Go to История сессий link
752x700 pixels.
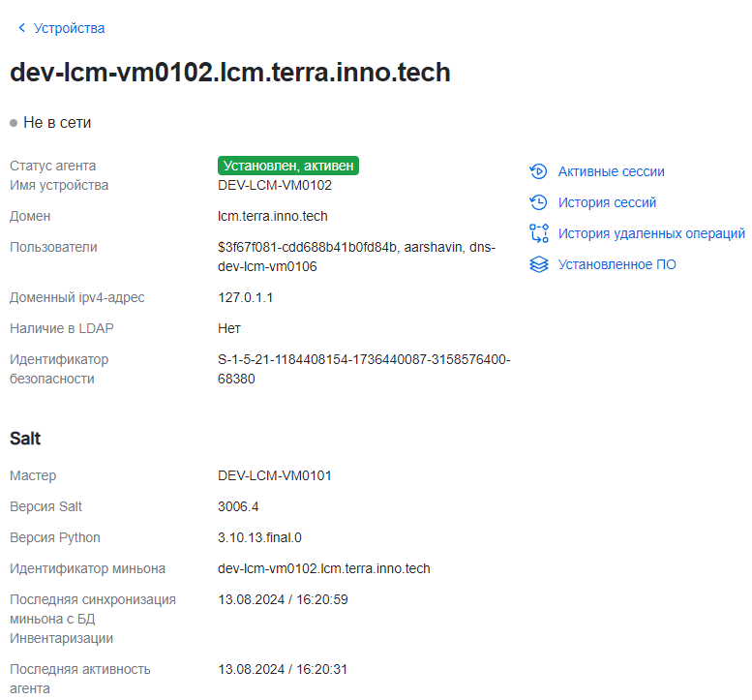(607, 202)
